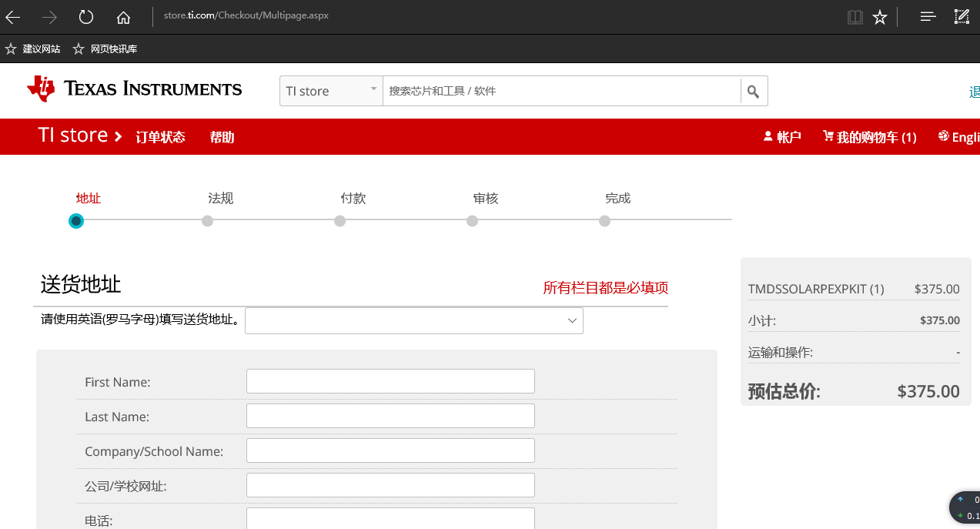Open reading view book icon
This screenshot has width=980, height=529.
click(855, 17)
